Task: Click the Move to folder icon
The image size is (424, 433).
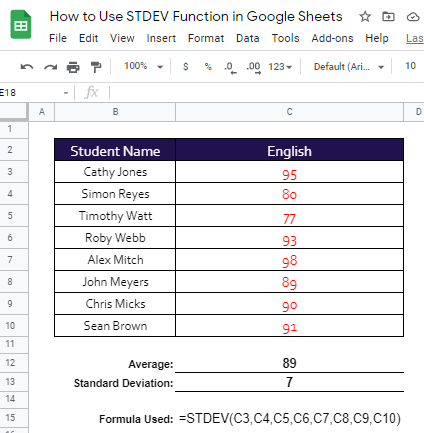Action: click(388, 16)
